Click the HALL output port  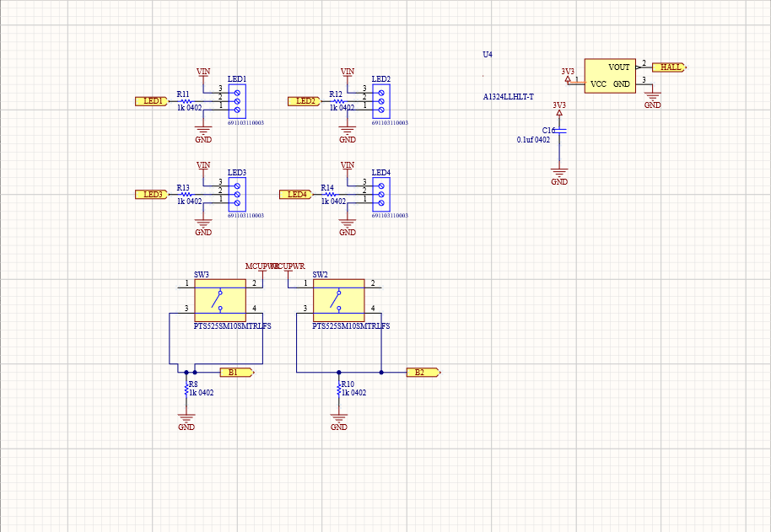[669, 66]
